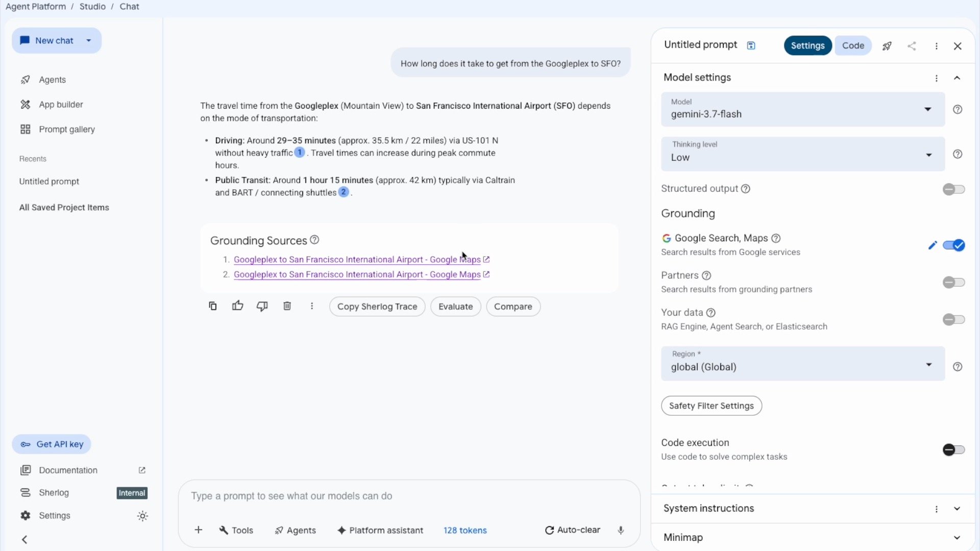This screenshot has width=980, height=551.
Task: Click the plus add attachment icon
Action: click(x=199, y=530)
